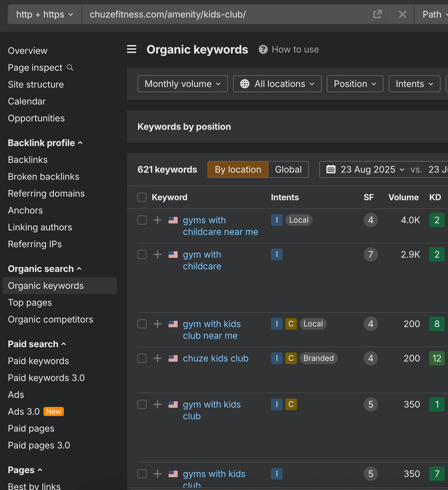Screen dimensions: 448x490
Task: Click the How to use question mark icon
Action: [x=263, y=49]
